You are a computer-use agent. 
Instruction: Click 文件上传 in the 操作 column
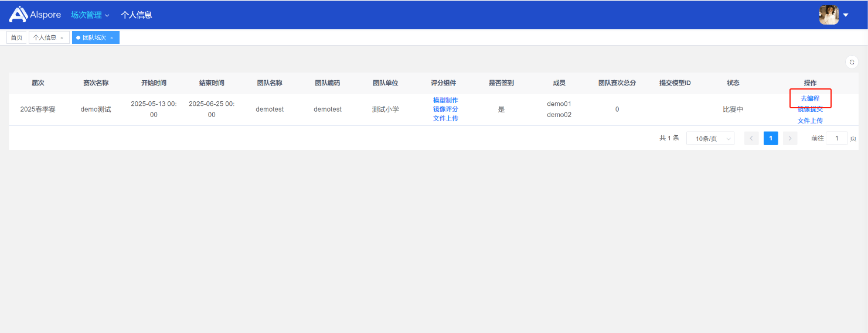click(810, 121)
